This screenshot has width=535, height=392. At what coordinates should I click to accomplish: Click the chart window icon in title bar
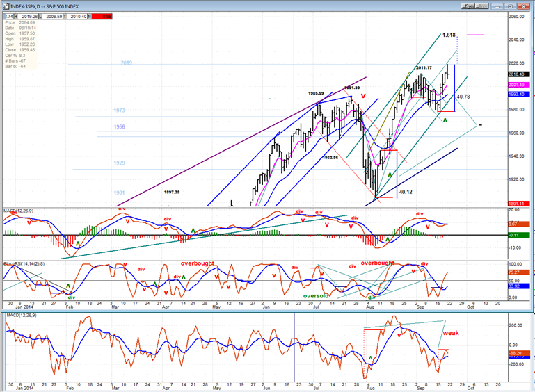[6, 6]
